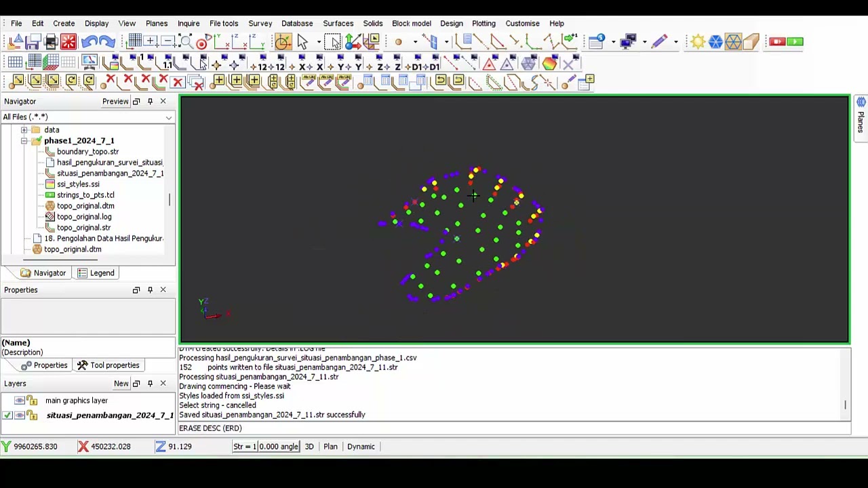This screenshot has height=488, width=868.
Task: Open the point snap mode dropdown arrow
Action: (x=415, y=42)
